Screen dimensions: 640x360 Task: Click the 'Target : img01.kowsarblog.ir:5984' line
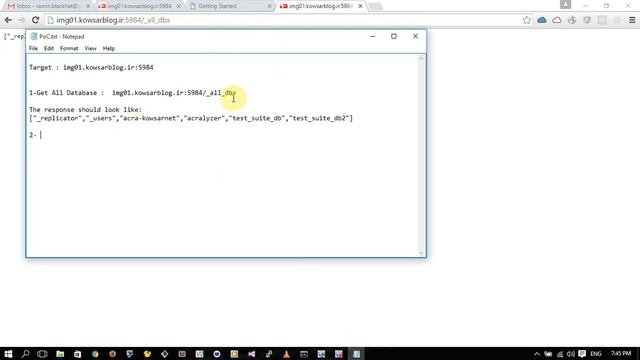click(x=91, y=67)
